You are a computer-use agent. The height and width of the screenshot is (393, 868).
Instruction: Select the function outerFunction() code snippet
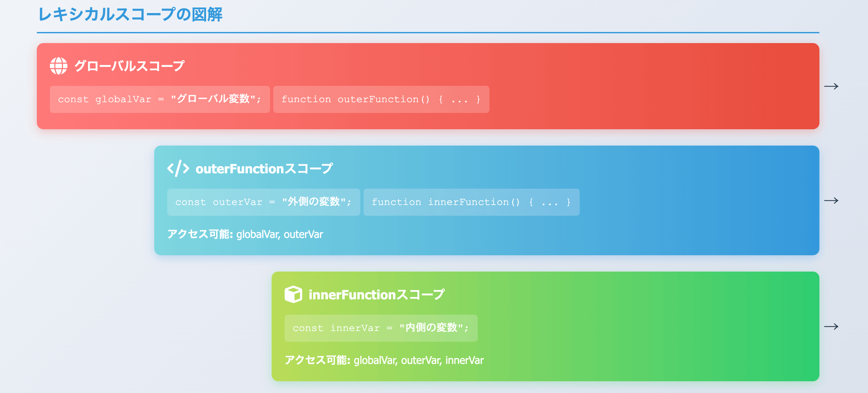[x=381, y=100]
